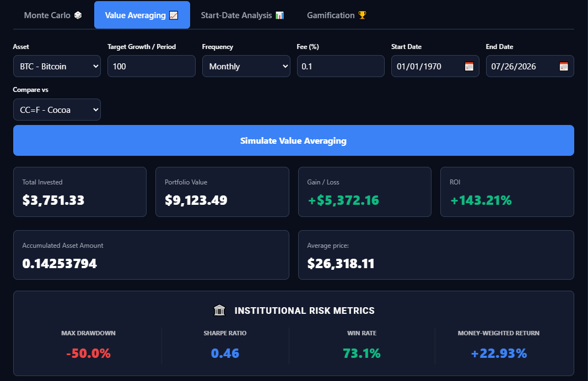Open the Start Date calendar picker icon

click(469, 67)
